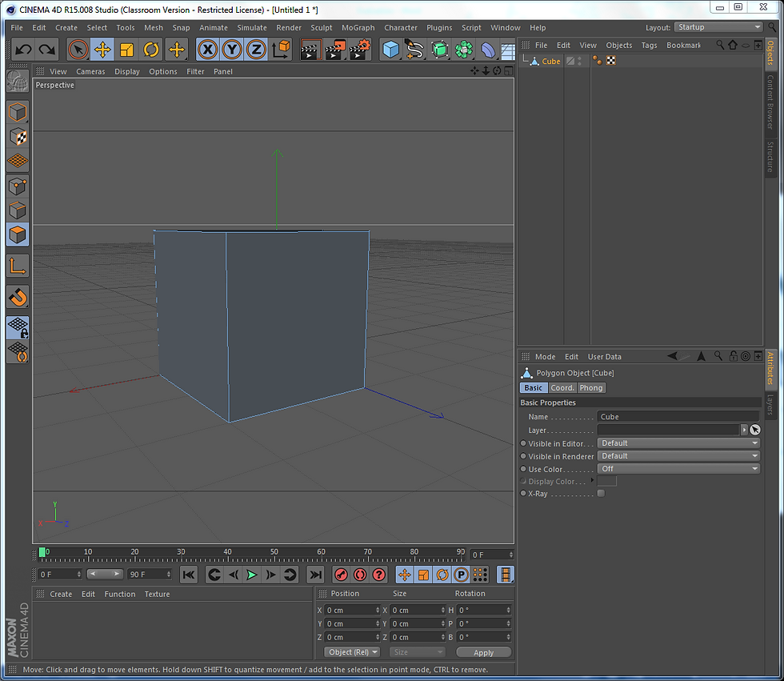This screenshot has width=784, height=681.
Task: Toggle Enable Snap magnet
Action: (18, 298)
